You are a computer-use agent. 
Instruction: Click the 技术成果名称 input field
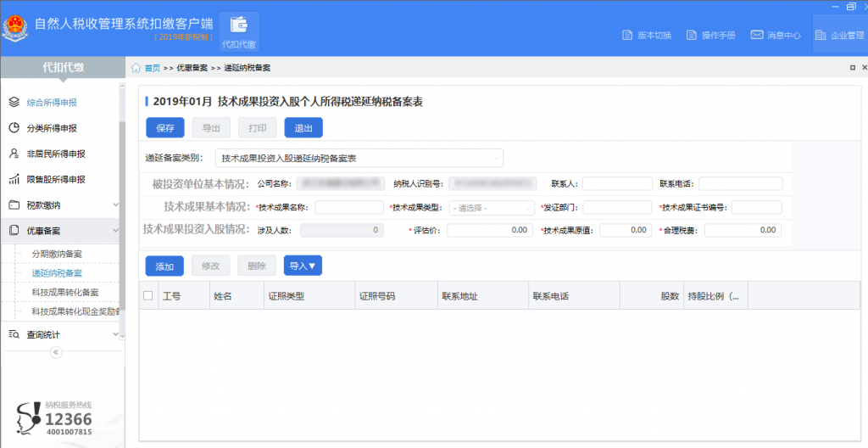pyautogui.click(x=349, y=207)
